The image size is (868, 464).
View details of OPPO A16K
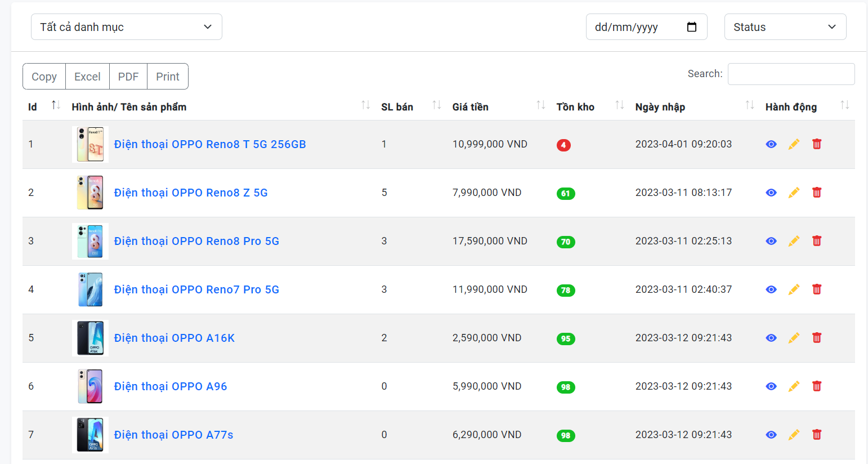771,338
